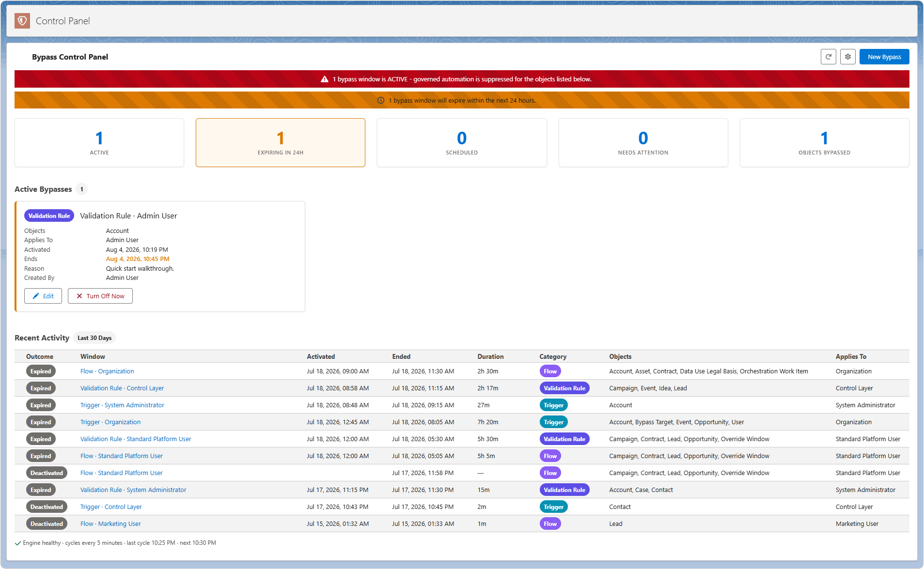Click the clock icon in orange banner

[381, 100]
